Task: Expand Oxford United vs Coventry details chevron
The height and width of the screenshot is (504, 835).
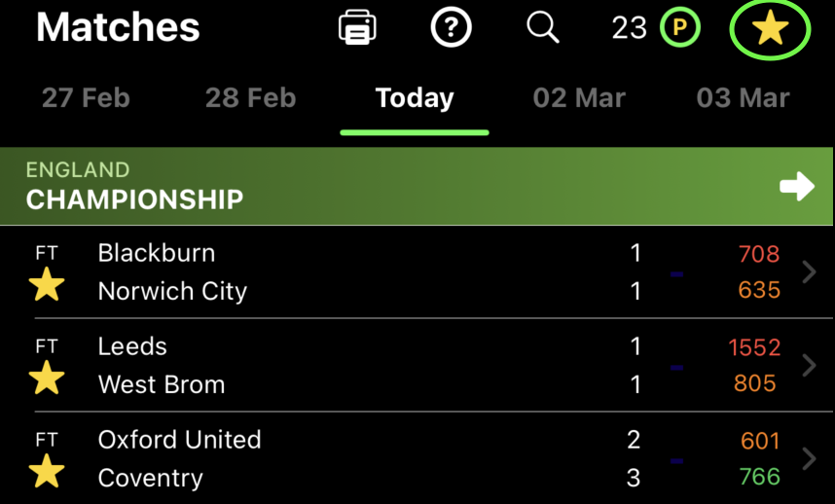Action: [809, 458]
